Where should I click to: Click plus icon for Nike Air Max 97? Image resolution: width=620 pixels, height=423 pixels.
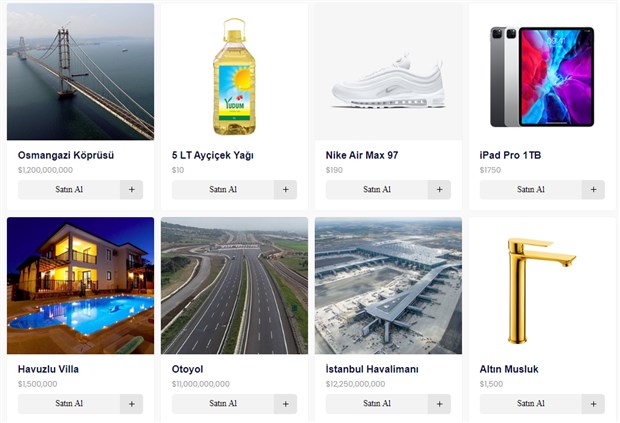tap(439, 190)
